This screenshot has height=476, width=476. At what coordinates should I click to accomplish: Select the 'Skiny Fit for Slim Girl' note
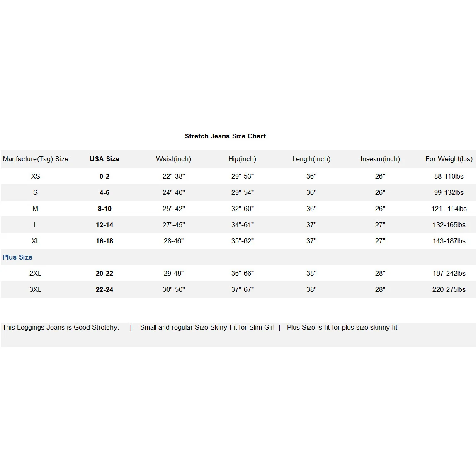point(207,328)
